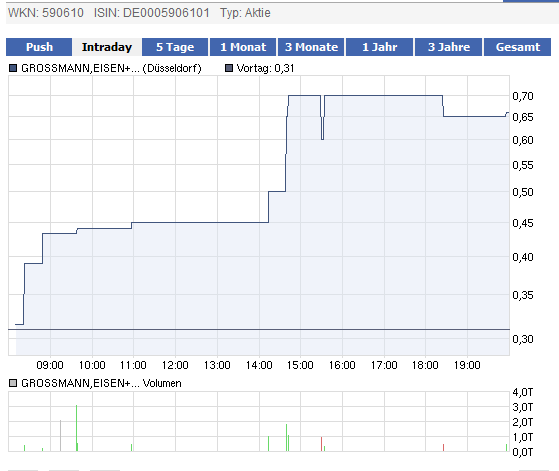559x471 pixels.
Task: Click the 0,50 price axis label
Action: (523, 192)
